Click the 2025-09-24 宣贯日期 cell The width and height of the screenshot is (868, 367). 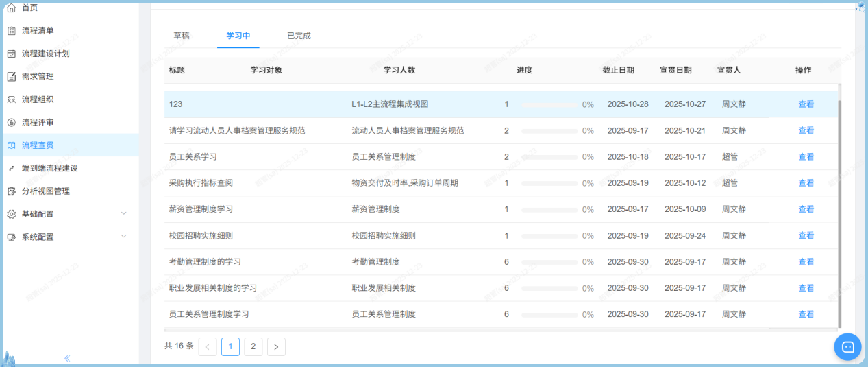[x=685, y=235]
